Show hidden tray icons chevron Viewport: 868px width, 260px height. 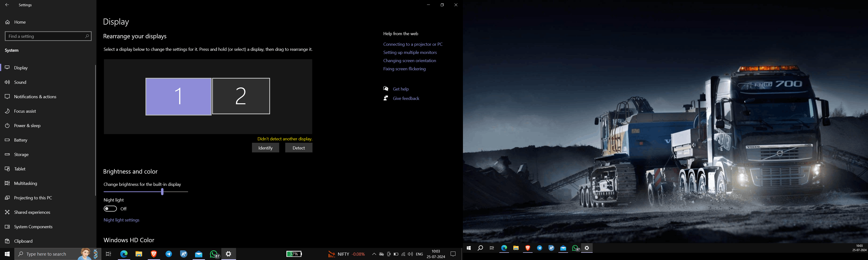pyautogui.click(x=374, y=254)
